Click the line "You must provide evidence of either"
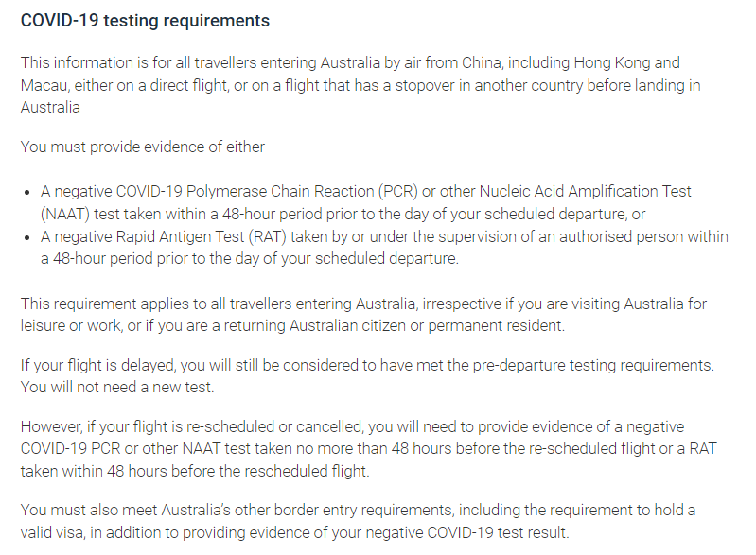Screen dimensions: 756x555 click(143, 147)
